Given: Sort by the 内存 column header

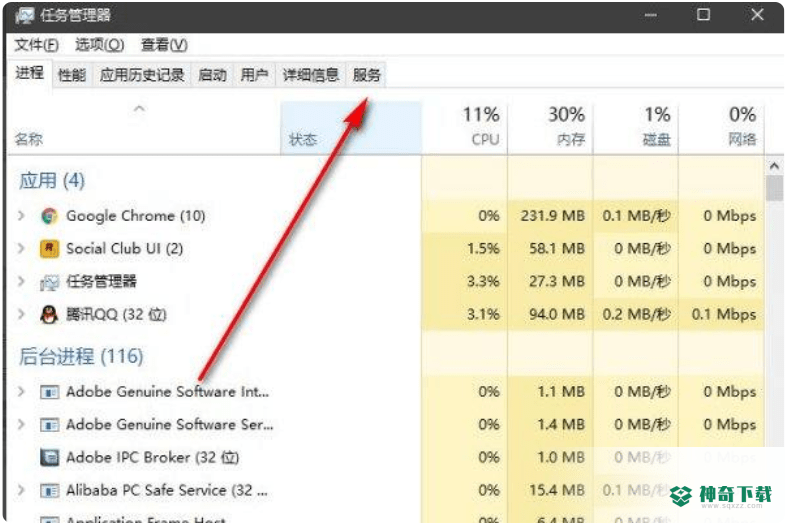Looking at the screenshot, I should [x=550, y=128].
